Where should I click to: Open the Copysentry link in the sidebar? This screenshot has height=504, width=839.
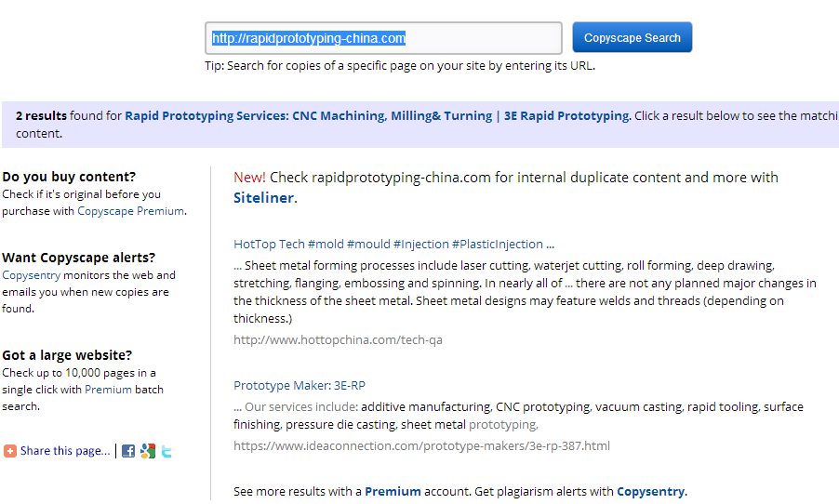[x=30, y=275]
